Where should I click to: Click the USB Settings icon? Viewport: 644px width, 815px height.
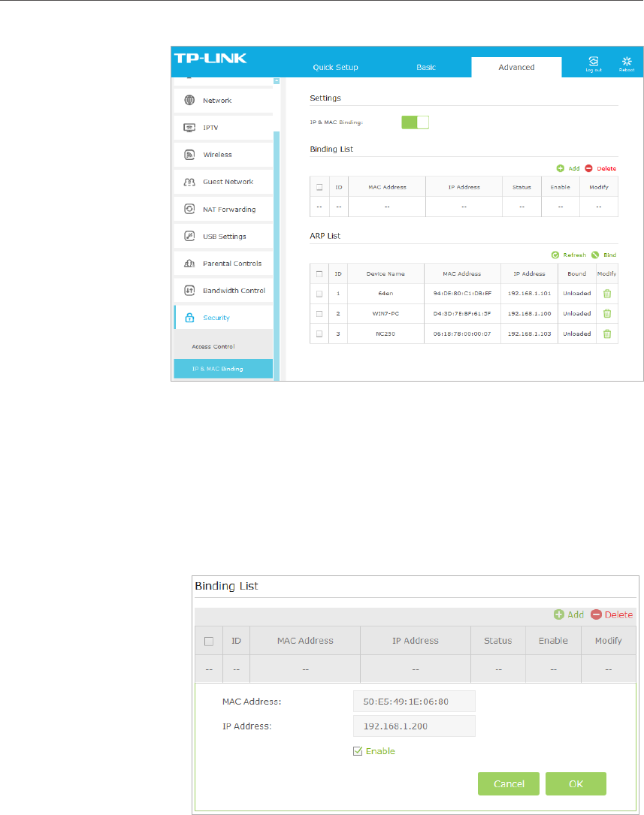pyautogui.click(x=189, y=236)
